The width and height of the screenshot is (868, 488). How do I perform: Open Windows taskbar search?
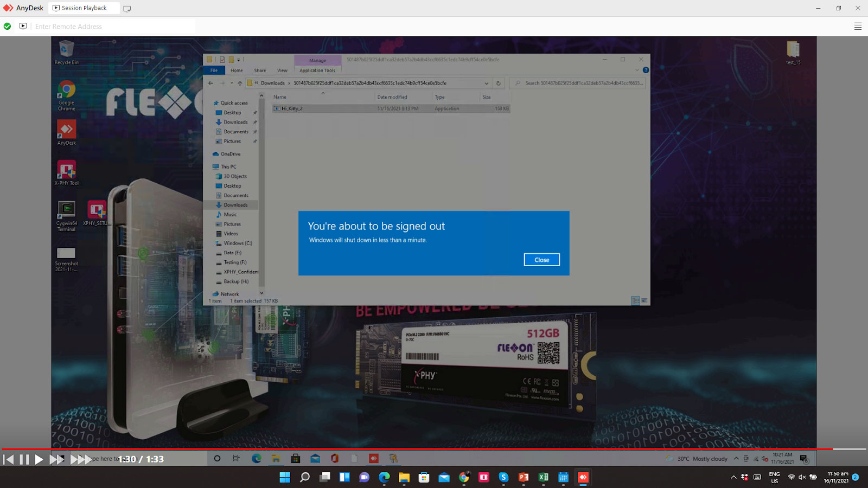tap(305, 477)
